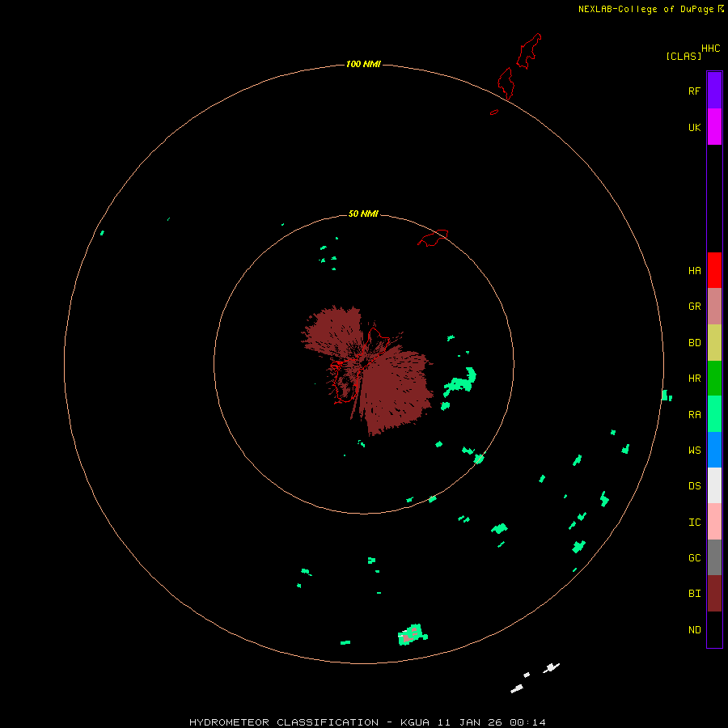728x728 pixels.
Task: Click the DS legend label
Action: tap(694, 486)
